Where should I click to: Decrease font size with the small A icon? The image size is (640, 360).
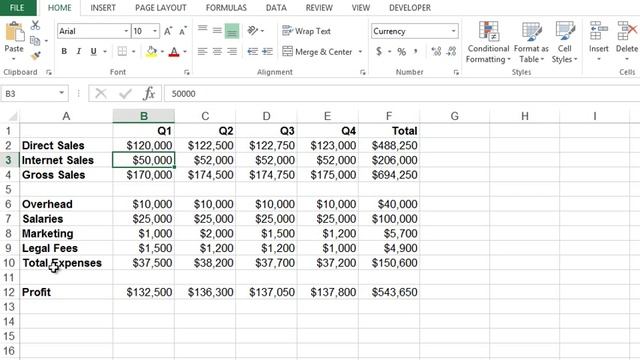coord(182,31)
